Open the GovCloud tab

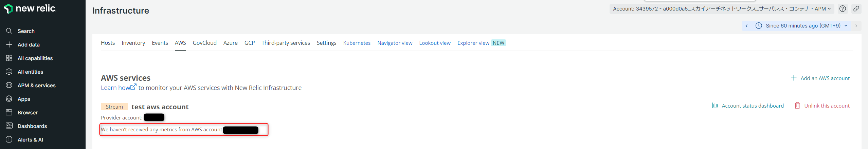[204, 43]
